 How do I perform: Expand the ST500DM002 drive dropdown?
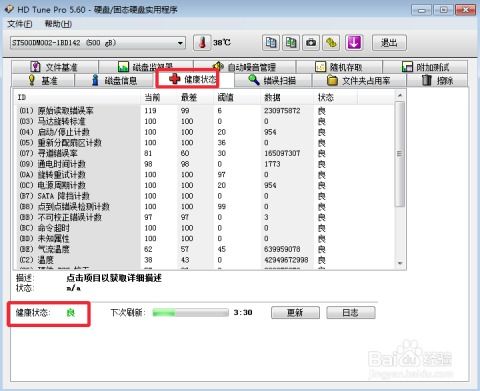pyautogui.click(x=180, y=43)
